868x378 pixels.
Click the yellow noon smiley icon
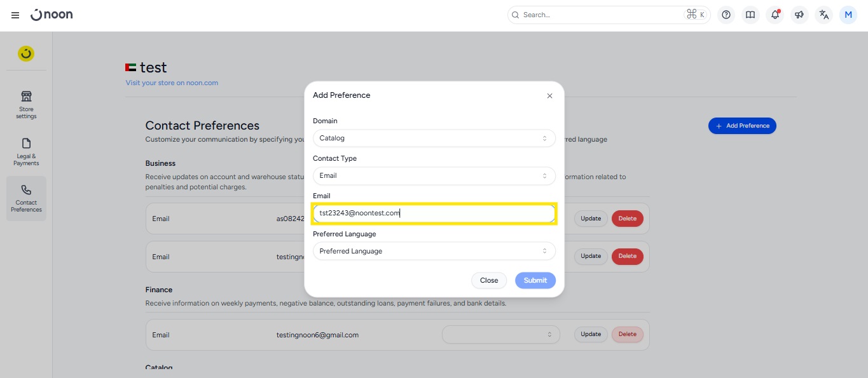pos(26,54)
